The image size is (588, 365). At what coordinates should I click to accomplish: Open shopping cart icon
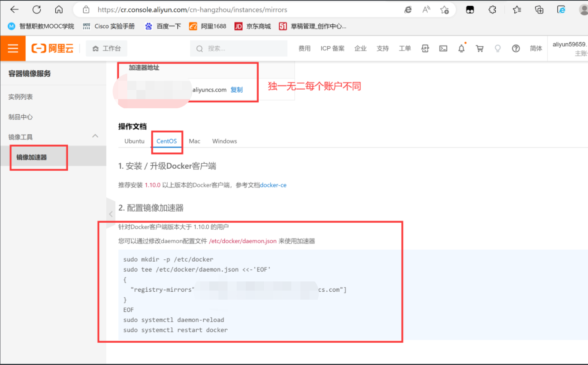click(x=480, y=49)
